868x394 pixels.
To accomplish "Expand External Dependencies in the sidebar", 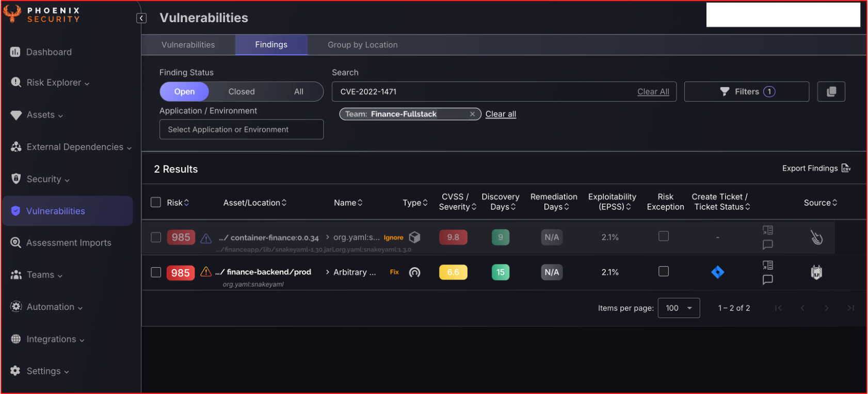I will (x=71, y=147).
